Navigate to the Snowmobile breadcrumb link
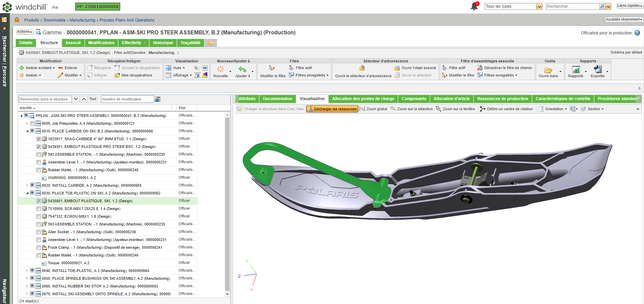The image size is (644, 304). pyautogui.click(x=55, y=20)
